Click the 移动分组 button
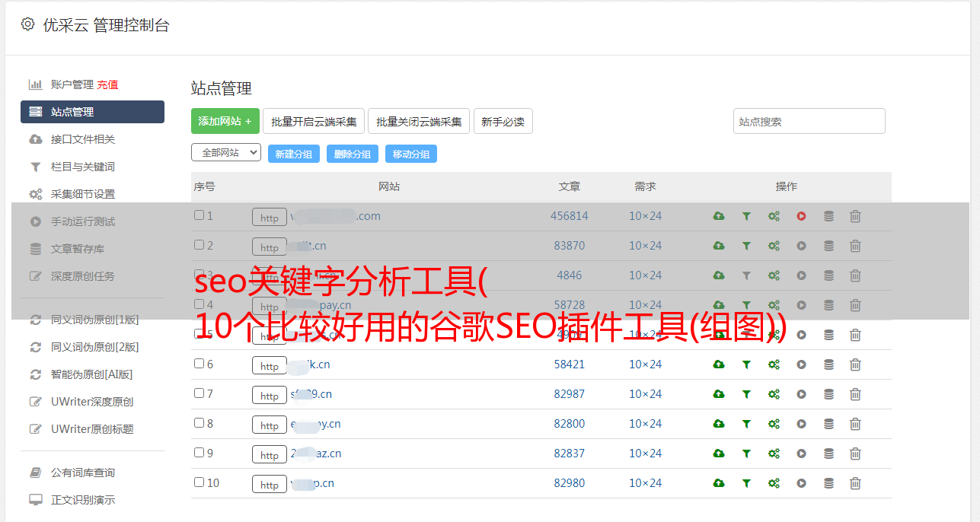The image size is (980, 522). point(411,154)
